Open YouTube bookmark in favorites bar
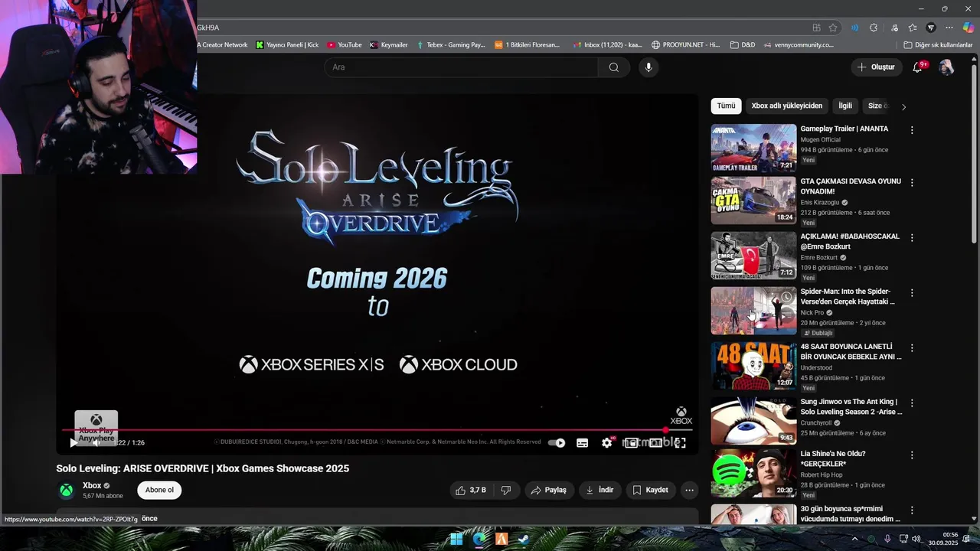The image size is (980, 551). pyautogui.click(x=345, y=45)
